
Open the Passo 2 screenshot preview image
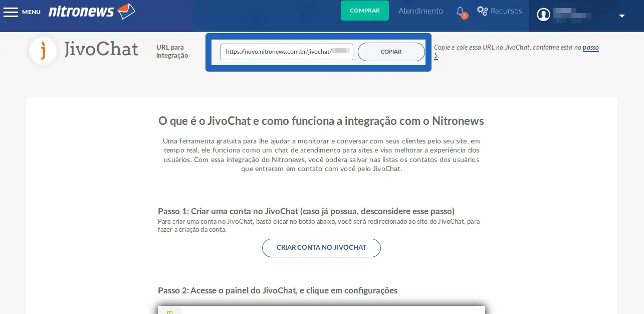(x=321, y=309)
